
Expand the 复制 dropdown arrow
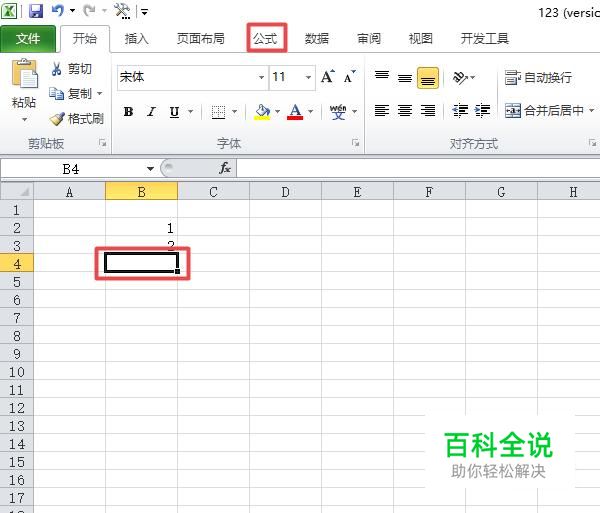click(99, 93)
